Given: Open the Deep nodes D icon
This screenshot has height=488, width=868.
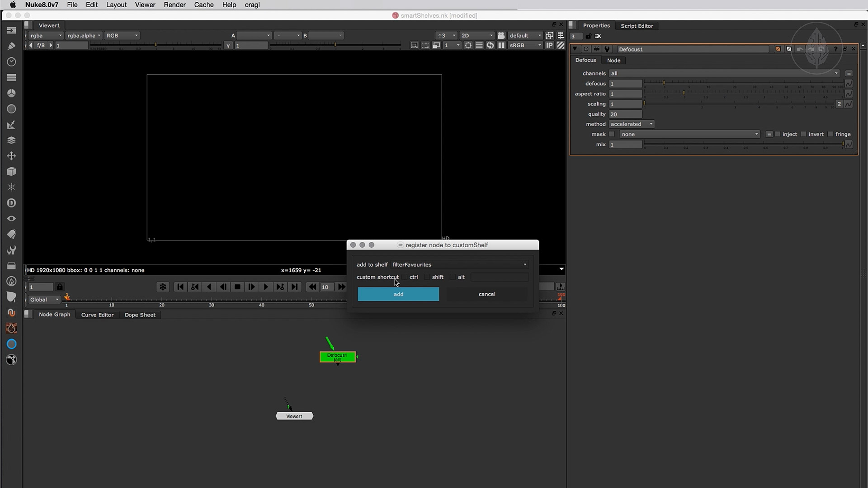Looking at the screenshot, I should (11, 203).
